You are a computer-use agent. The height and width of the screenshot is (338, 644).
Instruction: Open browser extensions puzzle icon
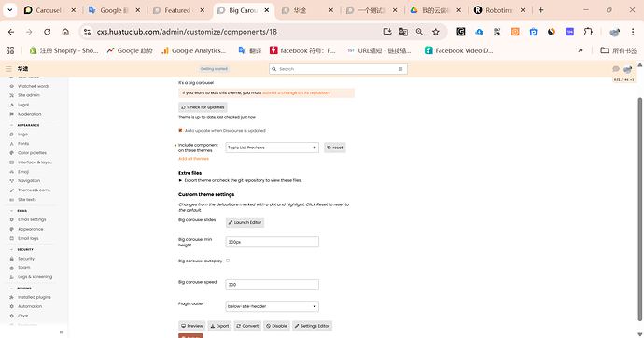coord(588,32)
